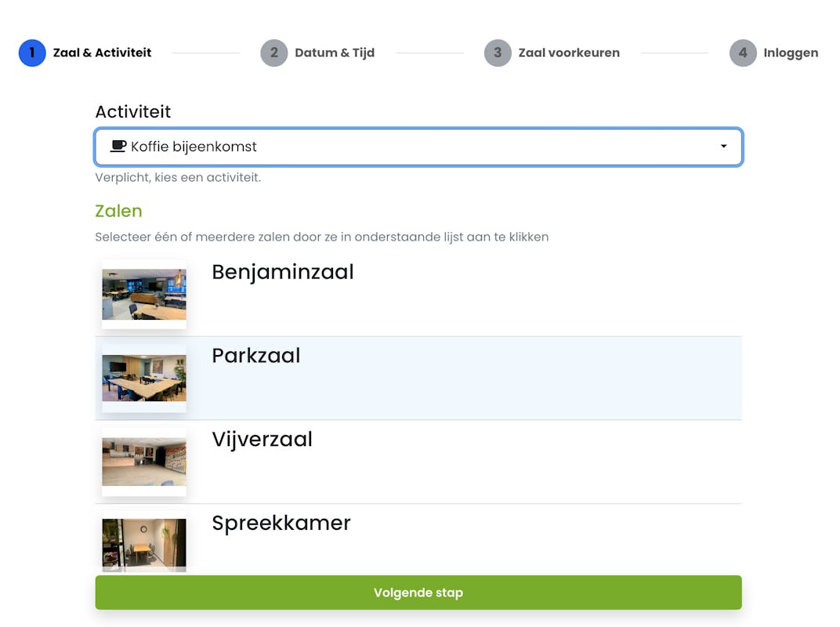
Task: Select the Parkzaal room photo
Action: pyautogui.click(x=144, y=378)
